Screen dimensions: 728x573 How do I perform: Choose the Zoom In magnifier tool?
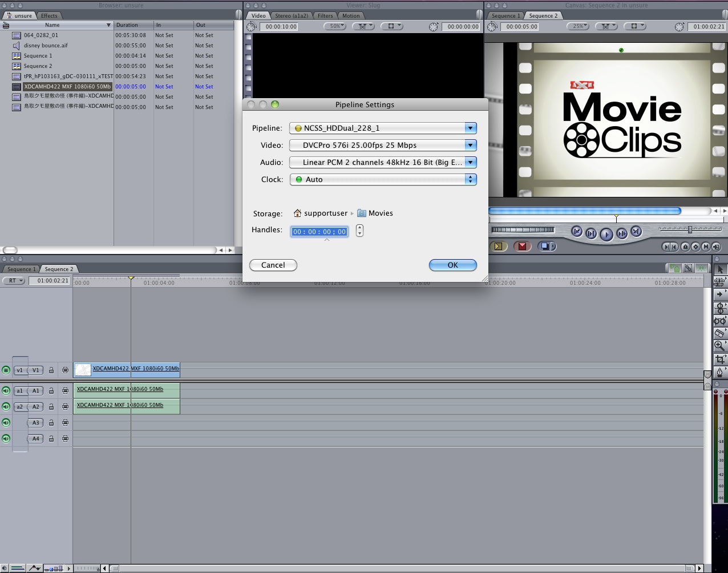pyautogui.click(x=719, y=346)
